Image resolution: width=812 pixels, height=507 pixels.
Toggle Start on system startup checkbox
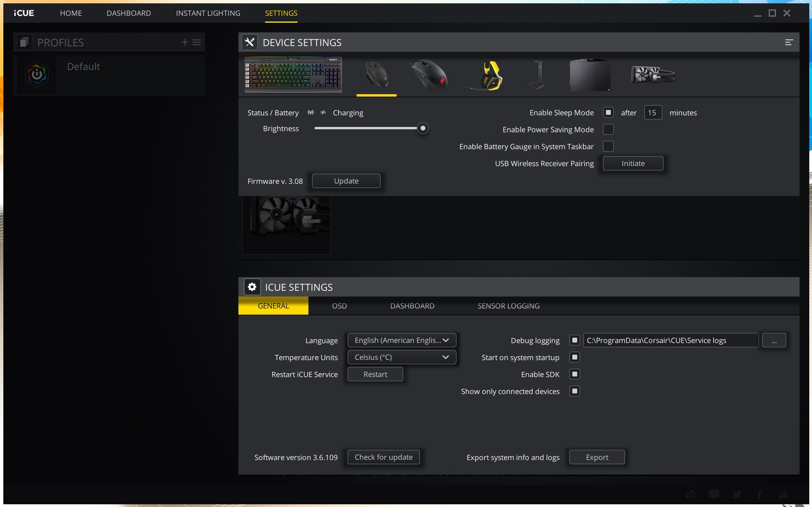574,357
